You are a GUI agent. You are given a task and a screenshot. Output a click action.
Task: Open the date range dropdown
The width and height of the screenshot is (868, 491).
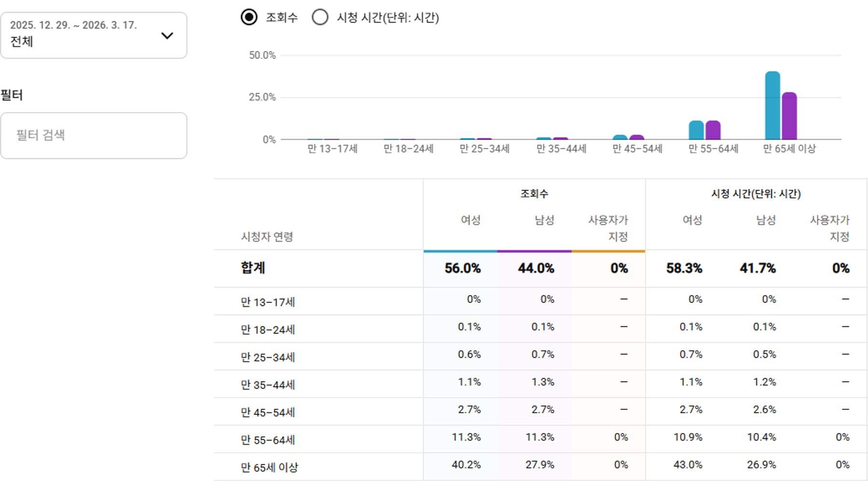[93, 35]
